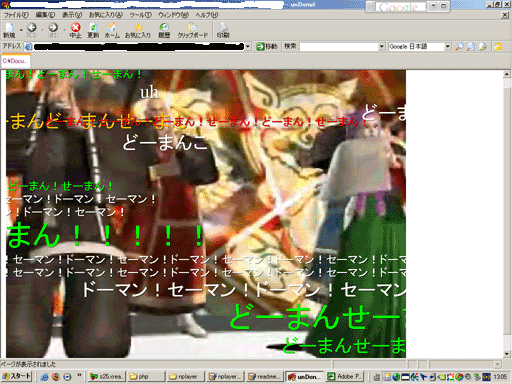This screenshot has height=384, width=512.
Task: Click the address bar field
Action: (139, 46)
